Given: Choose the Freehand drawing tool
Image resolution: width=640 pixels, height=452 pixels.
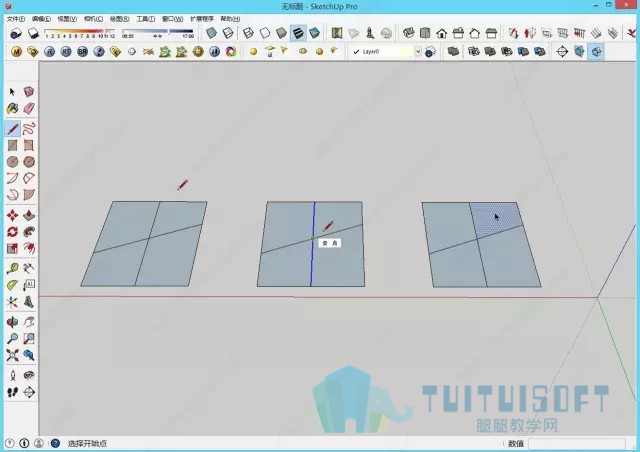Looking at the screenshot, I should tap(29, 129).
